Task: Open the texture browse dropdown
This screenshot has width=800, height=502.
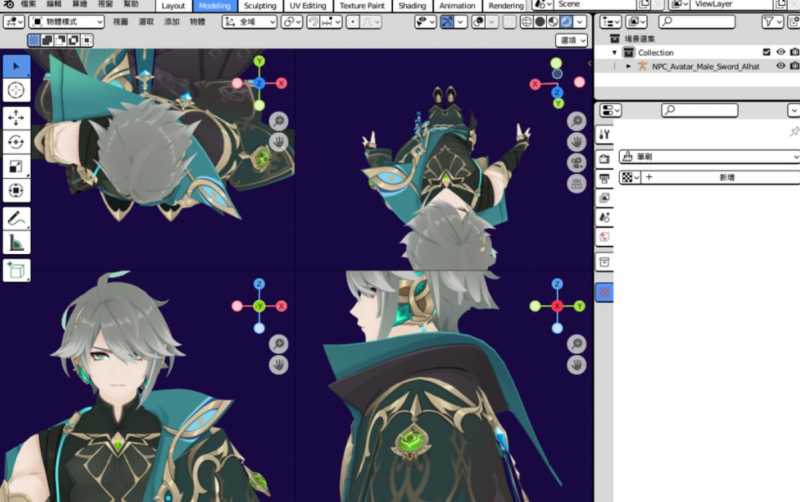Action: coord(630,177)
